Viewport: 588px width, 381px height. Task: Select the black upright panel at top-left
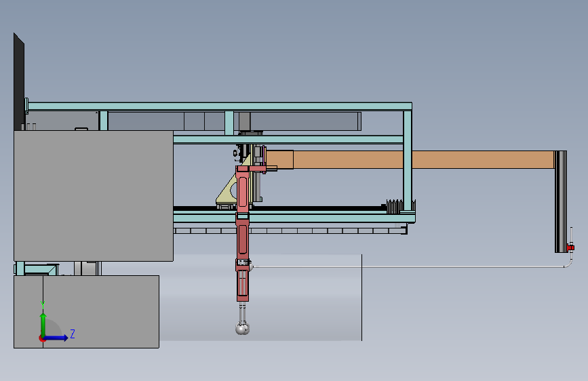pos(19,81)
